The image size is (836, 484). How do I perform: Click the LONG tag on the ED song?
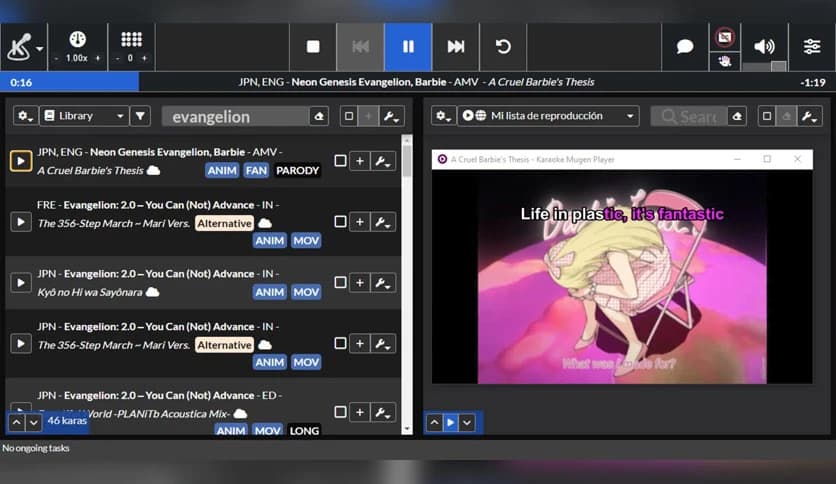[304, 430]
